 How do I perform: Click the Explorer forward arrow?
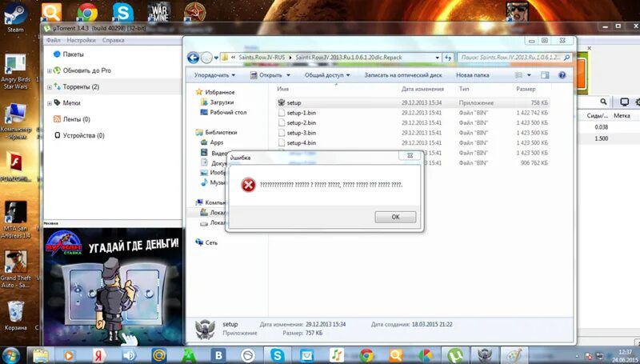click(x=206, y=58)
